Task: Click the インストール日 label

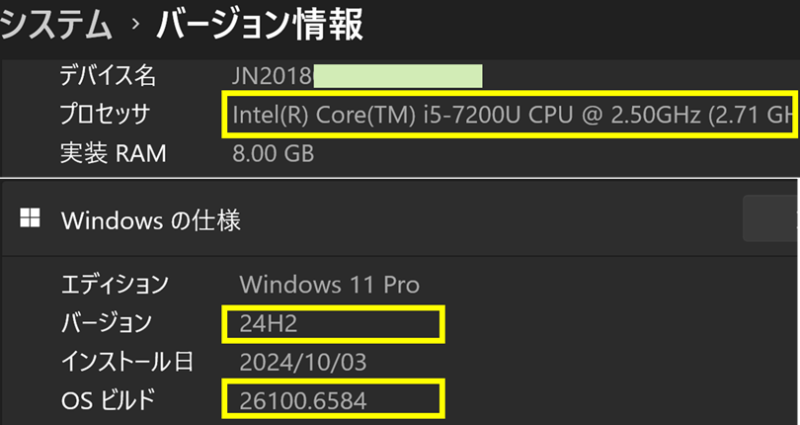Action: (127, 361)
